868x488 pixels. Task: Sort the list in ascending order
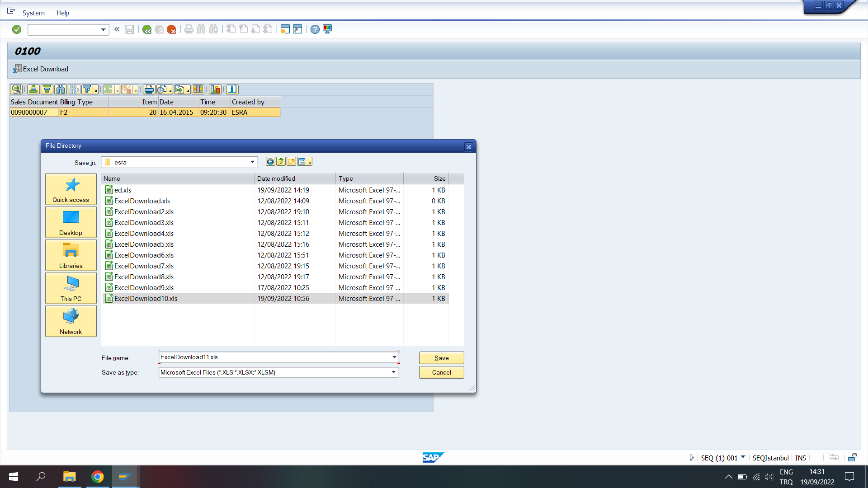click(33, 89)
